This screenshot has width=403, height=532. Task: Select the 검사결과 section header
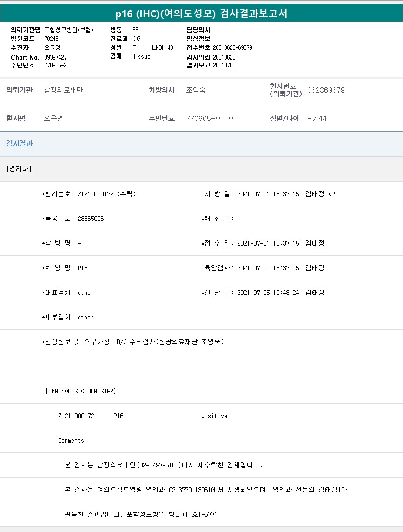20,144
